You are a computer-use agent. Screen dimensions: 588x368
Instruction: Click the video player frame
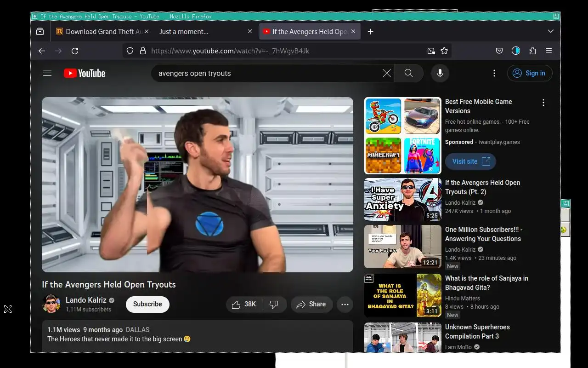coord(198,184)
